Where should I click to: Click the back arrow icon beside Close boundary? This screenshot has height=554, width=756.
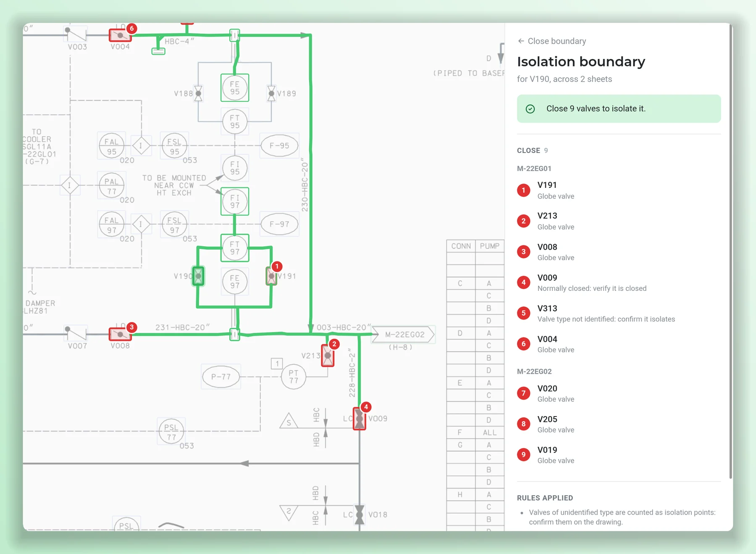pyautogui.click(x=521, y=41)
